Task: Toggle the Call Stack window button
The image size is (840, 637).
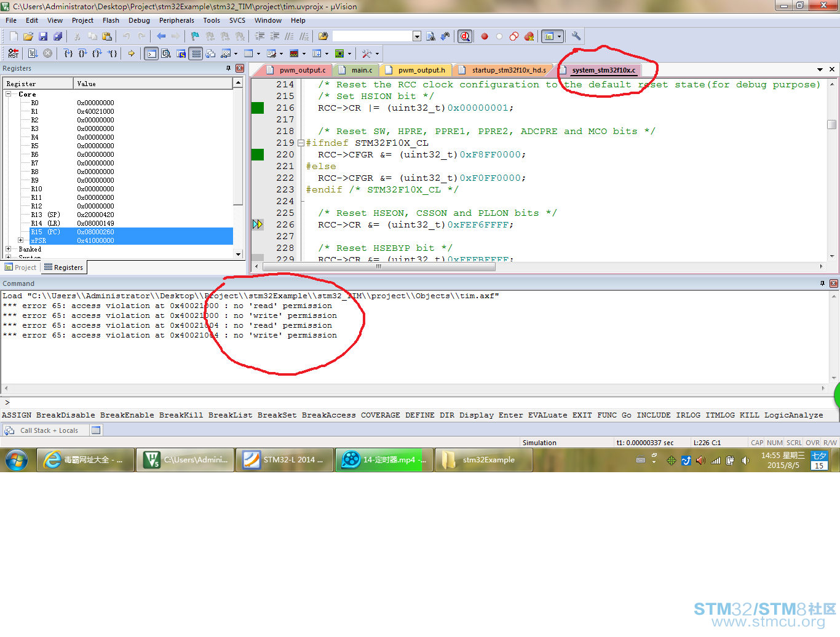Action: point(210,53)
